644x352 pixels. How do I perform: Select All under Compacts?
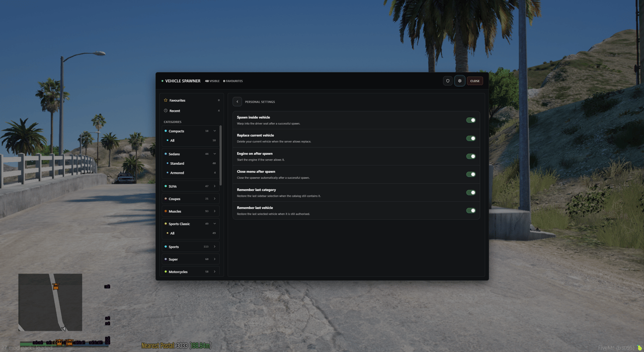coord(190,140)
